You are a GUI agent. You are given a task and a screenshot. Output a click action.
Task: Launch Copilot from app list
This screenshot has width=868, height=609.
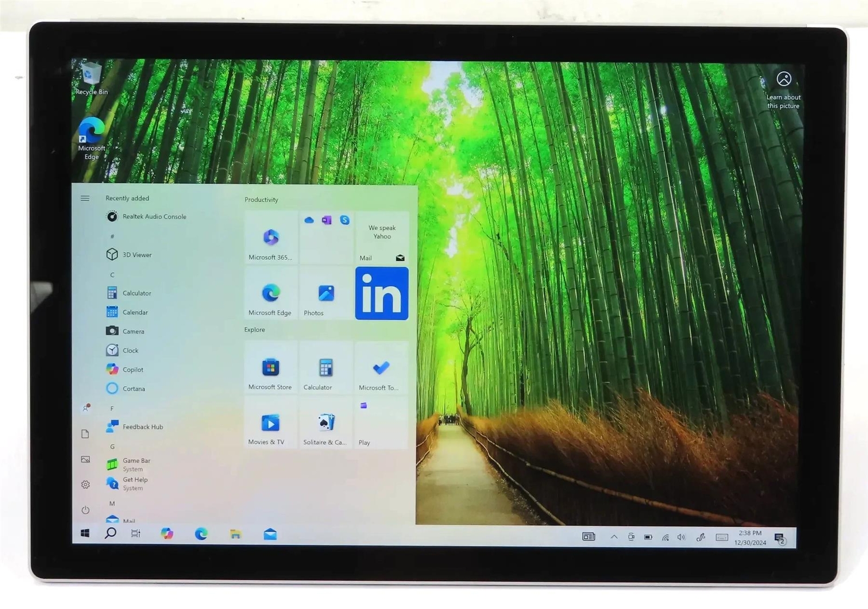click(125, 369)
